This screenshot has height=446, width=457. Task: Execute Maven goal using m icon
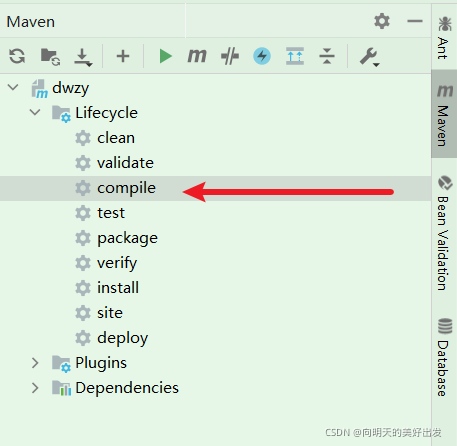pyautogui.click(x=197, y=55)
